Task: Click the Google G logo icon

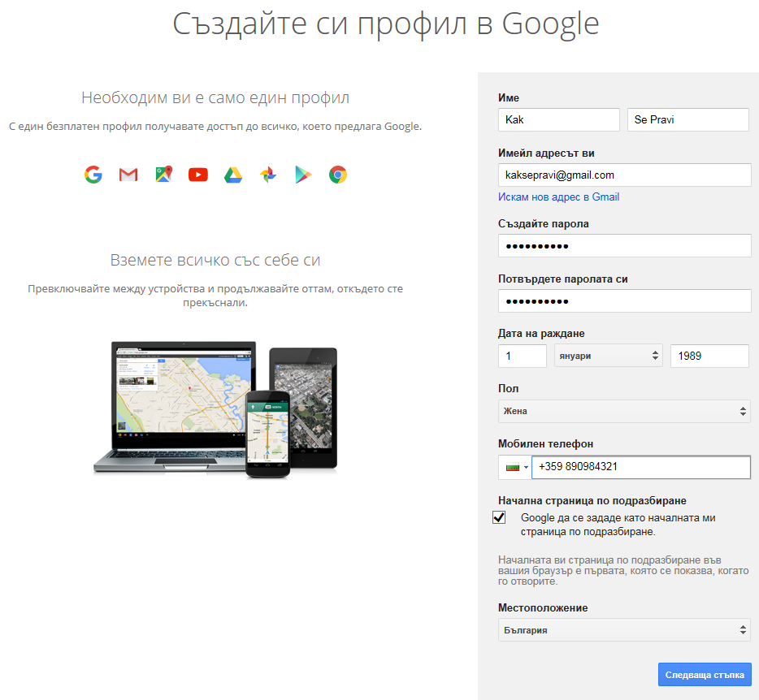Action: (93, 174)
